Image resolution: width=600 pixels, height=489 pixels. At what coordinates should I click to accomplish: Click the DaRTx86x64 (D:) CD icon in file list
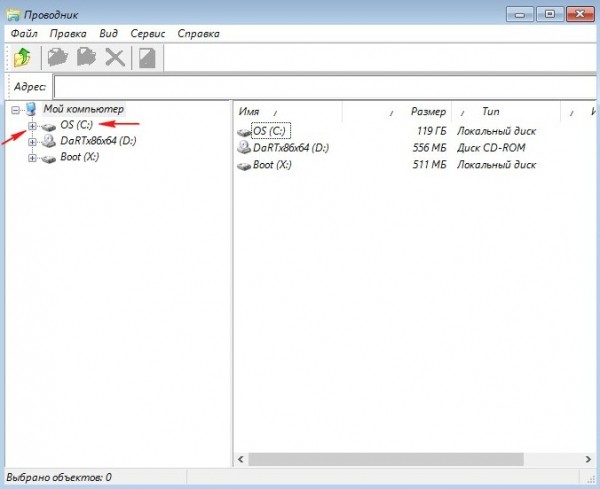point(244,147)
